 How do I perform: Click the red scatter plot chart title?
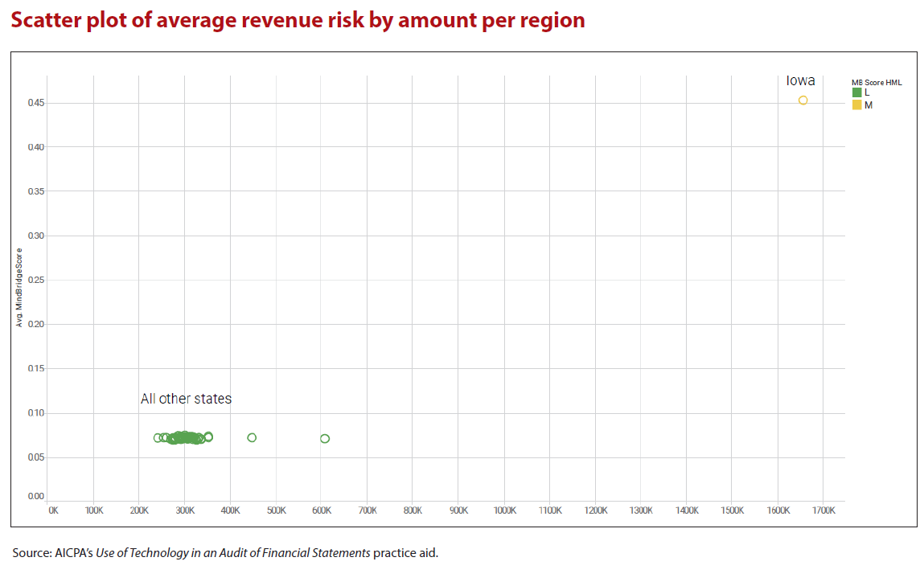pyautogui.click(x=298, y=20)
